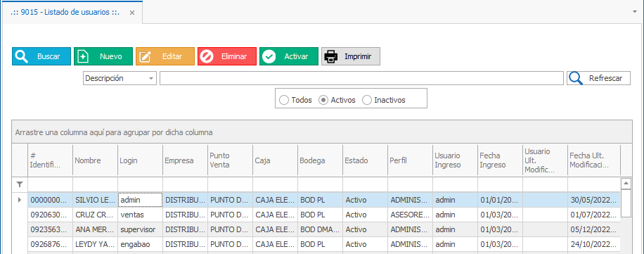The height and width of the screenshot is (254, 644).
Task: Click the new document icon on Nuevo
Action: click(84, 56)
